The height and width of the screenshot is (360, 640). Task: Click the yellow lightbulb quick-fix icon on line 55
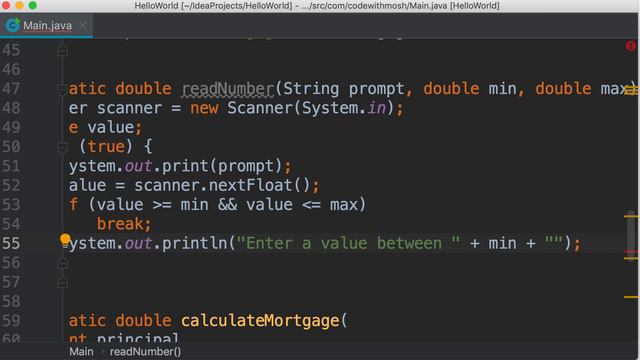pyautogui.click(x=65, y=240)
